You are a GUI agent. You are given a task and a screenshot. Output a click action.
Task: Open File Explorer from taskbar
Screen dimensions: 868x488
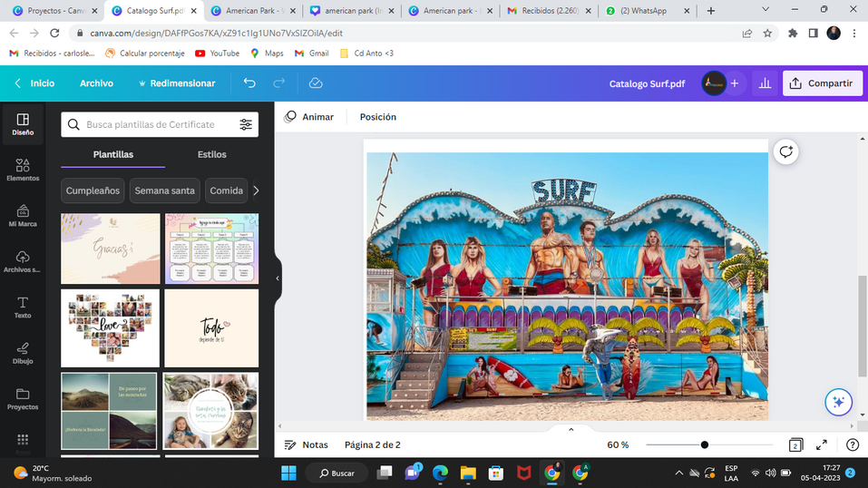pos(468,473)
